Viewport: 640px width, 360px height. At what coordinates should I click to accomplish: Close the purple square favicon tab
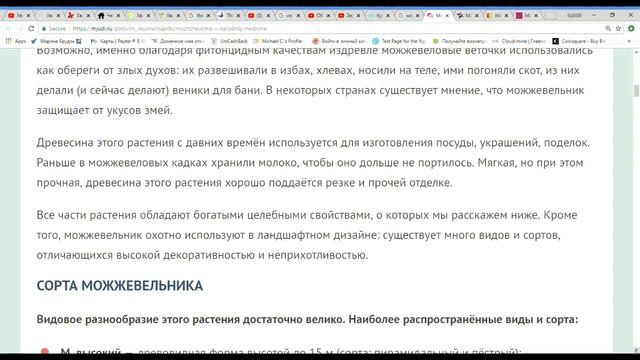[536, 16]
